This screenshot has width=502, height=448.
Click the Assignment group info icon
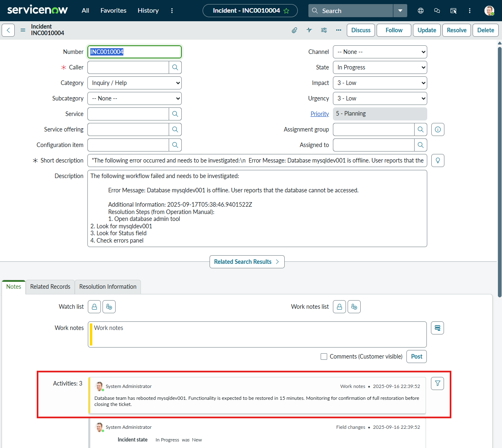tap(438, 129)
